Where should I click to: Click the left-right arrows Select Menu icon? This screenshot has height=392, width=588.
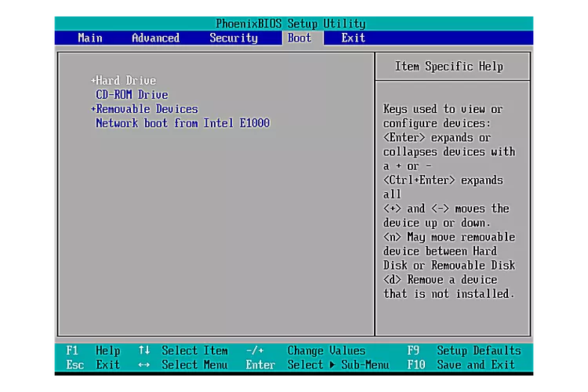[x=144, y=365]
